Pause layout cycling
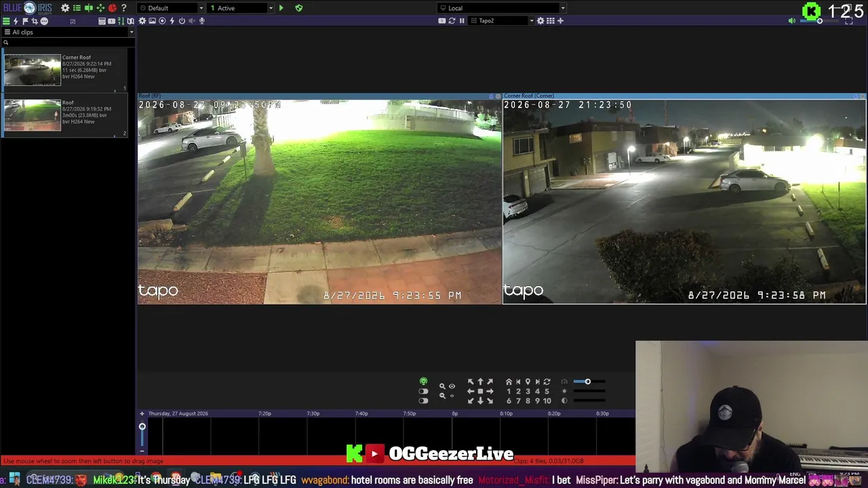The image size is (868, 488). click(462, 21)
